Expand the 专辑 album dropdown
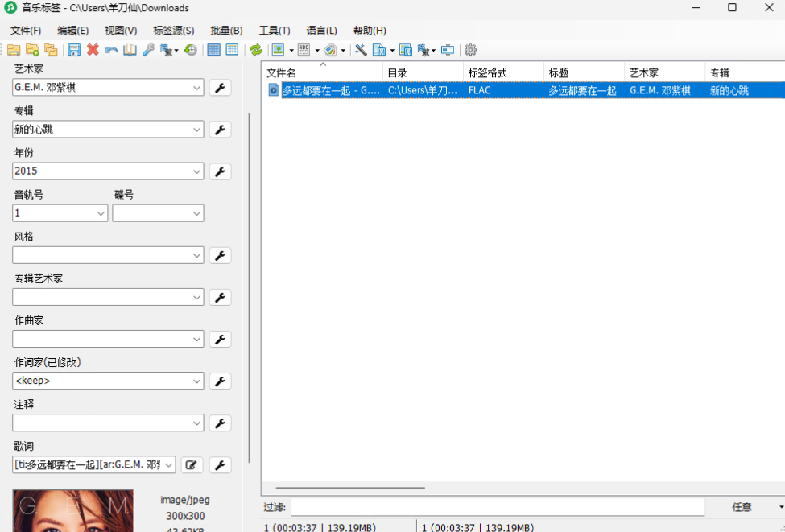The height and width of the screenshot is (532, 785). coord(198,129)
